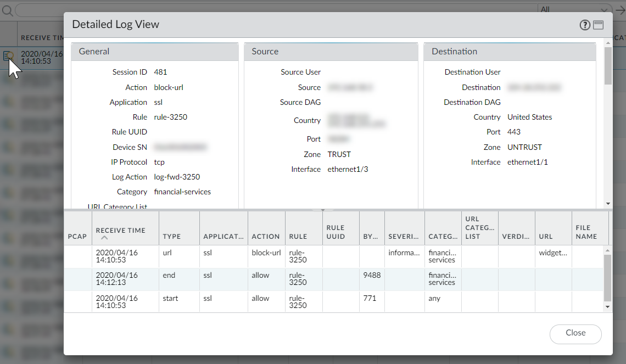Click the filter search input field
The image size is (626, 364).
275,10
